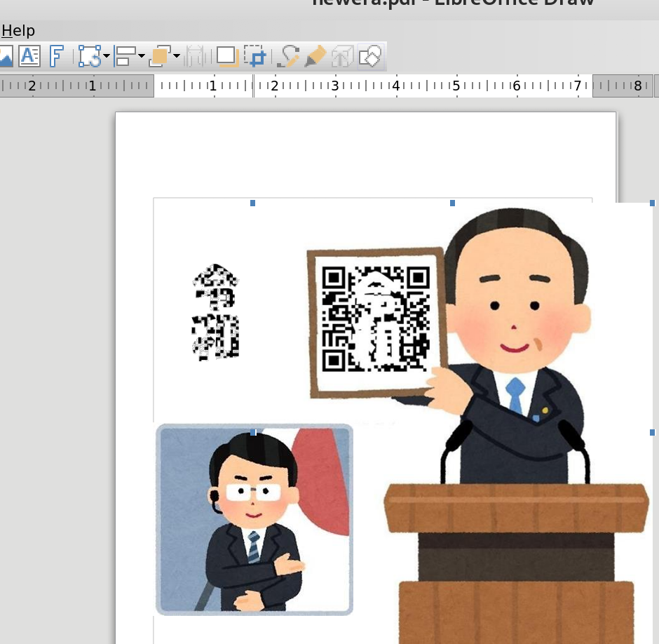Expand the Align objects dropdown arrow
Image resolution: width=659 pixels, height=644 pixels.
click(142, 56)
